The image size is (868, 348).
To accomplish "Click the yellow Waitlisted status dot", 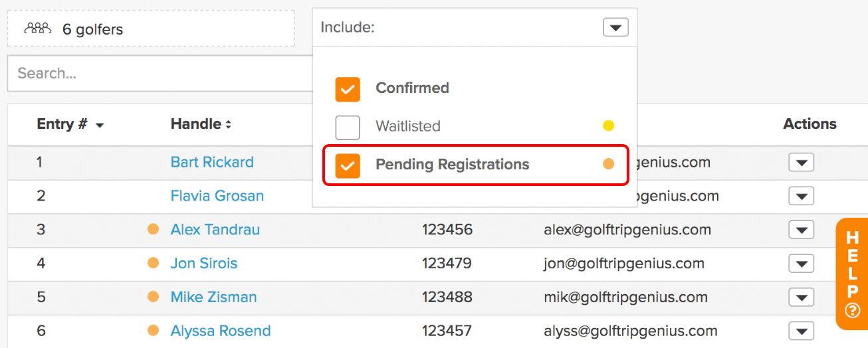I will 608,126.
